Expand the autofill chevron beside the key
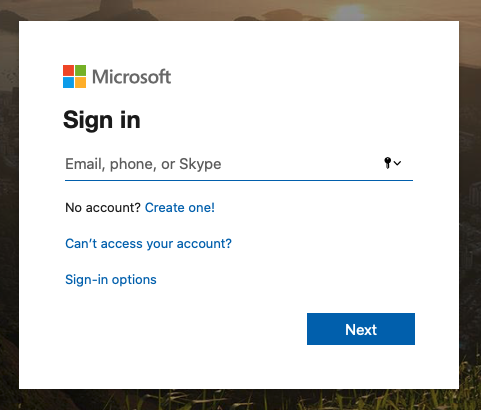 point(397,163)
